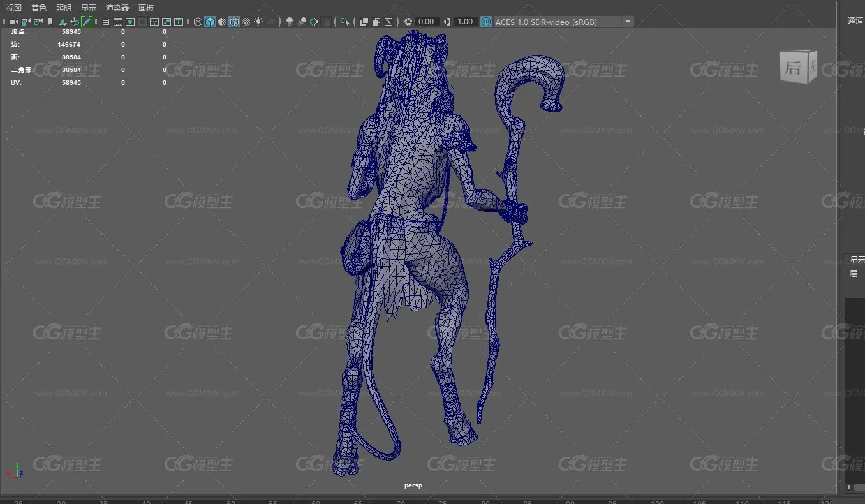
Task: Click the Image Plane icon
Action: pyautogui.click(x=62, y=22)
